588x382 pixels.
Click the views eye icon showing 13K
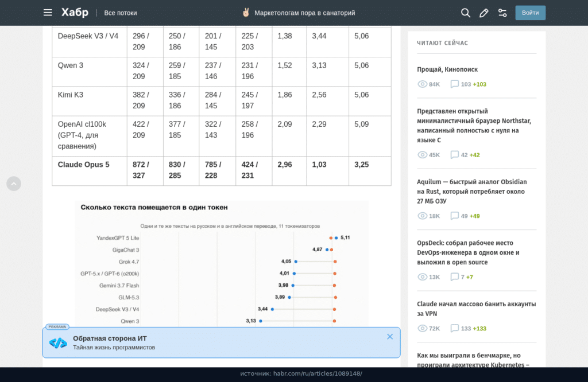pos(422,277)
